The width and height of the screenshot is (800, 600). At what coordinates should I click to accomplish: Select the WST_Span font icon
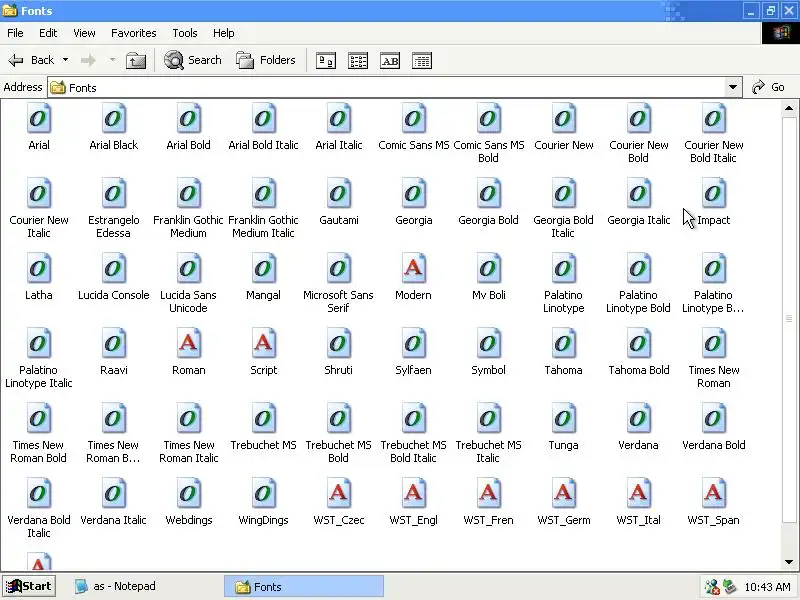pos(714,493)
